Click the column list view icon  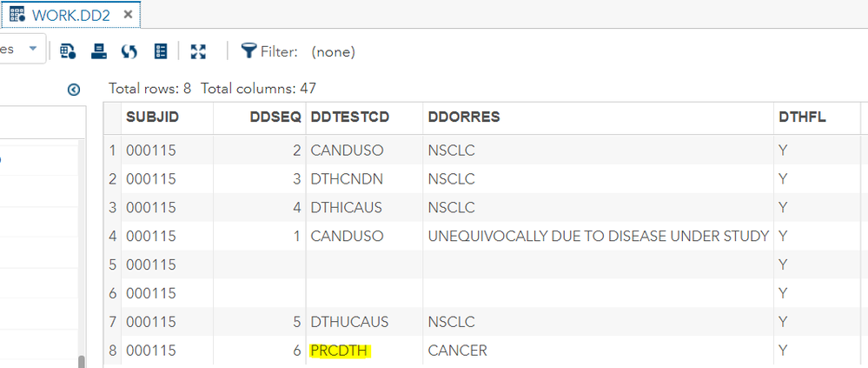[160, 51]
